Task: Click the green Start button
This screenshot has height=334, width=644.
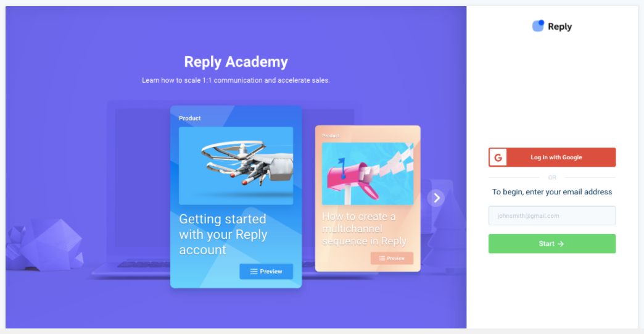Action: click(552, 244)
